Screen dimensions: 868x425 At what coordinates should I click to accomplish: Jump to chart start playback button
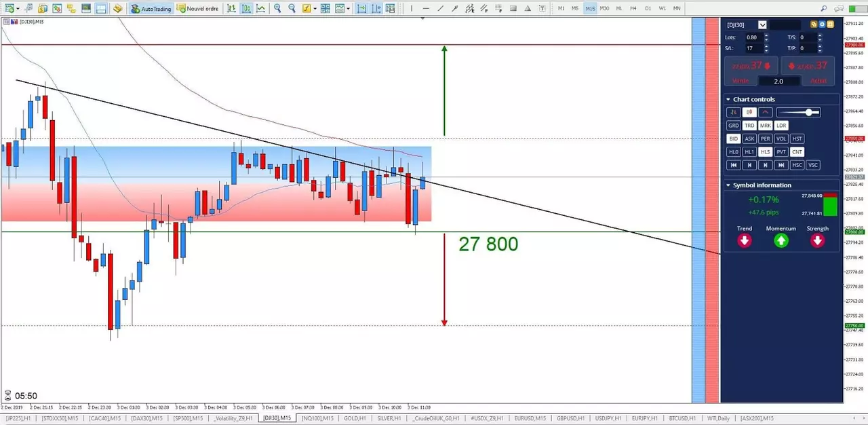pos(733,165)
